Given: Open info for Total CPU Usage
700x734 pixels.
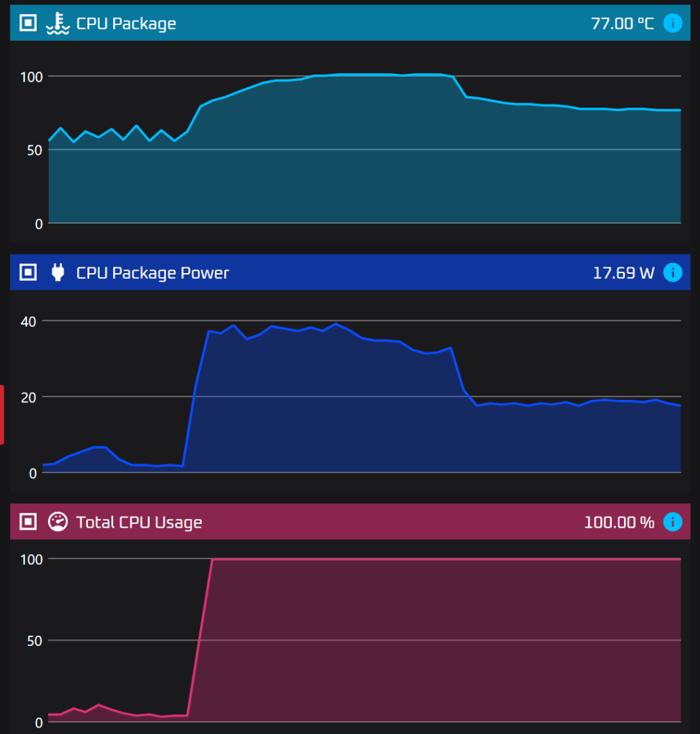Looking at the screenshot, I should (x=672, y=522).
